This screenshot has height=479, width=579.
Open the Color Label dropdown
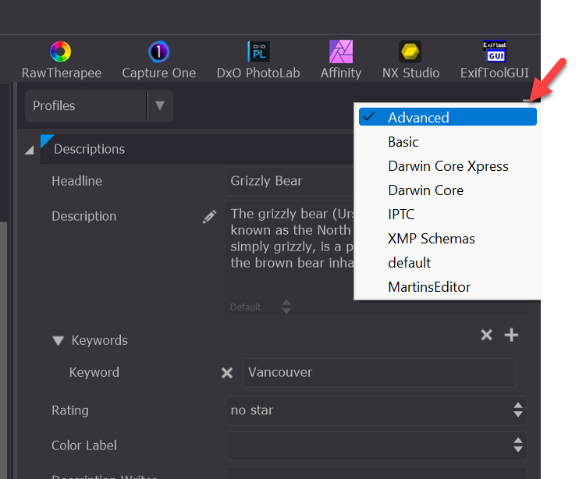[376, 446]
